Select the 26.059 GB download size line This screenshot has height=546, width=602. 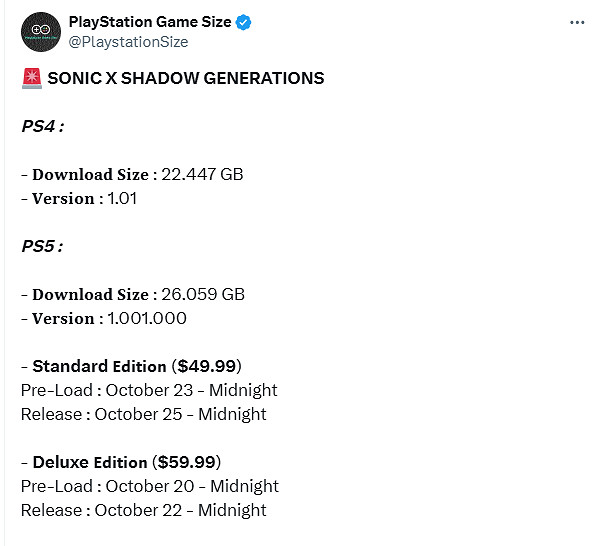coord(133,294)
